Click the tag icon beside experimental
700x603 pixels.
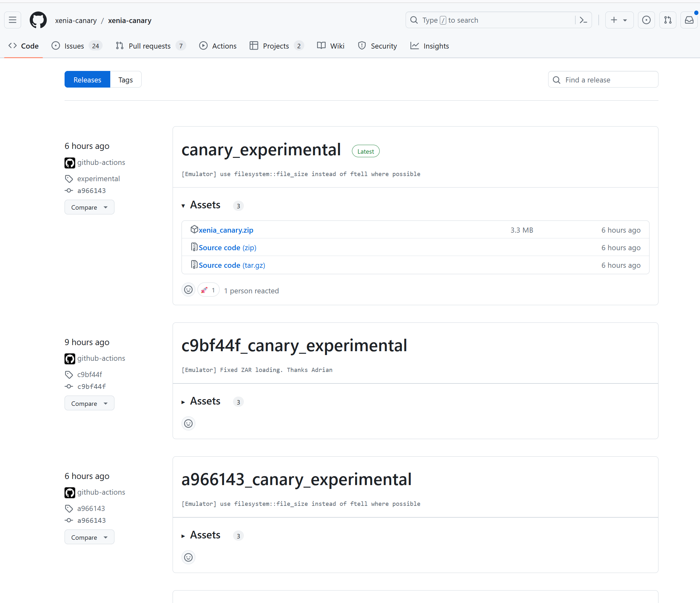click(x=69, y=179)
